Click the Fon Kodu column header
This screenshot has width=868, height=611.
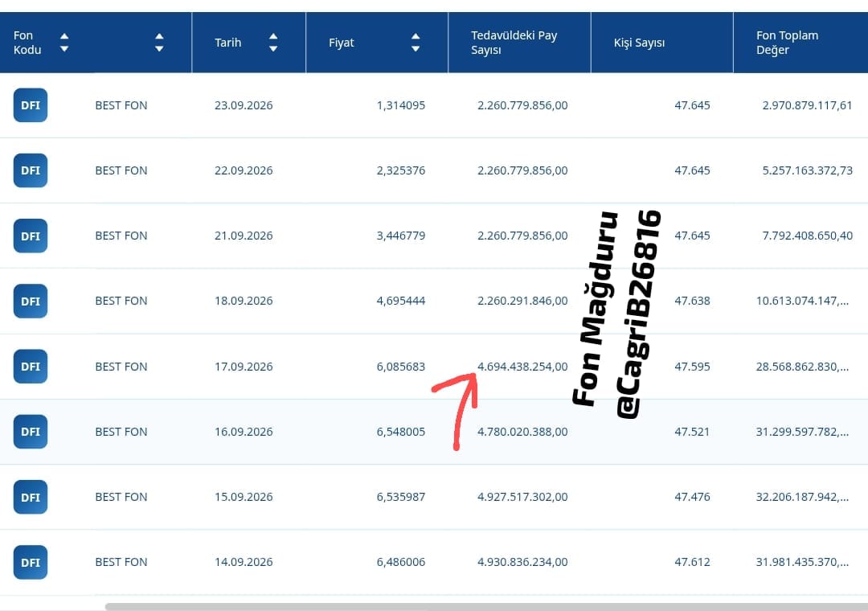pos(27,43)
